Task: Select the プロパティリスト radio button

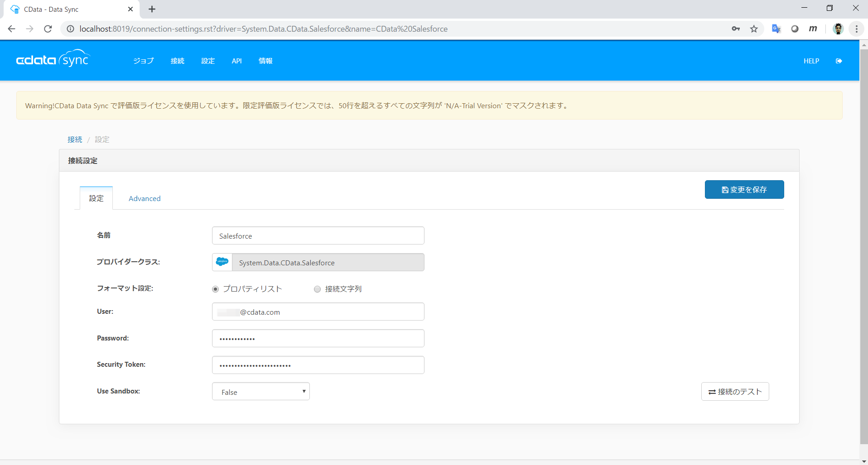Action: point(215,289)
